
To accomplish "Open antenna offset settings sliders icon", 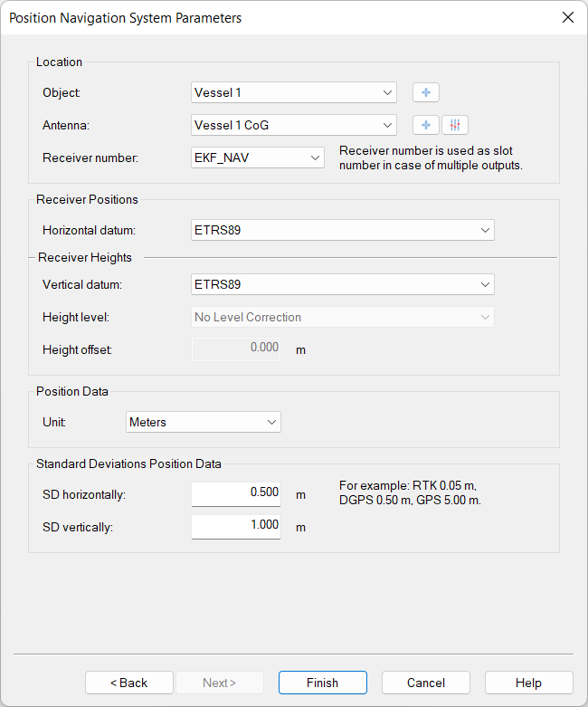I will 455,125.
